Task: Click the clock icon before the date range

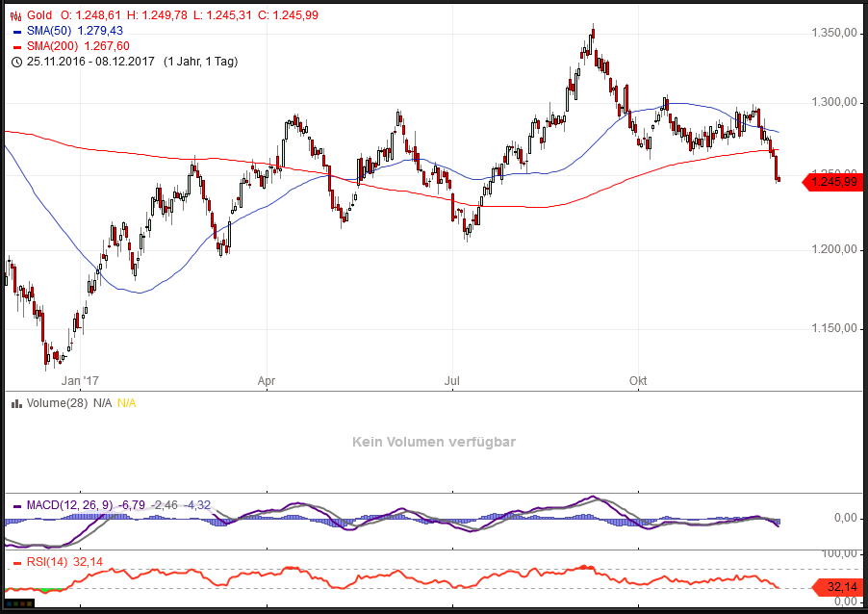Action: 16,62
